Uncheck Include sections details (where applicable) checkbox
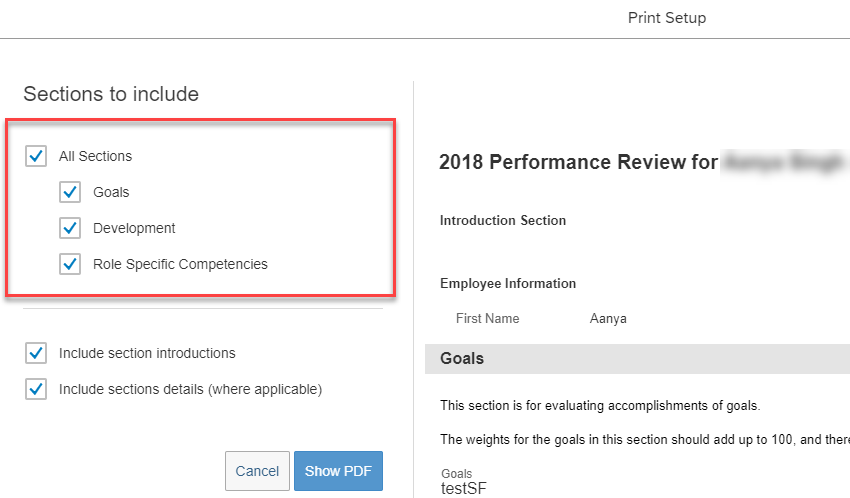 [x=36, y=389]
